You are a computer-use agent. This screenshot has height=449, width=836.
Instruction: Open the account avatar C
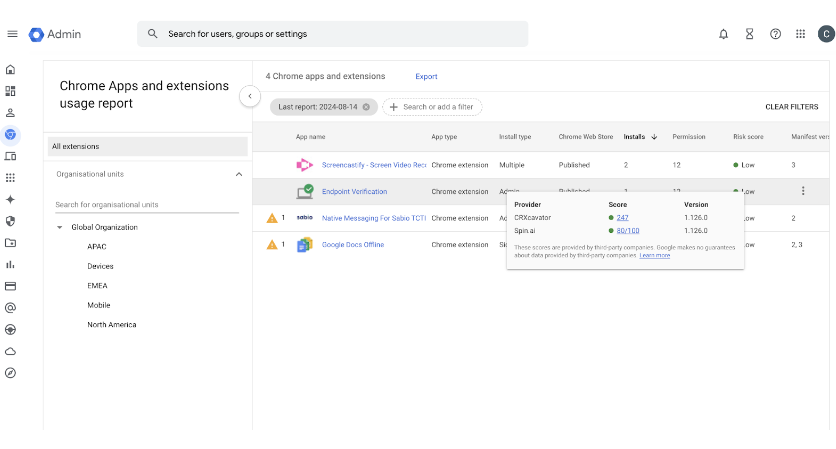pos(826,34)
